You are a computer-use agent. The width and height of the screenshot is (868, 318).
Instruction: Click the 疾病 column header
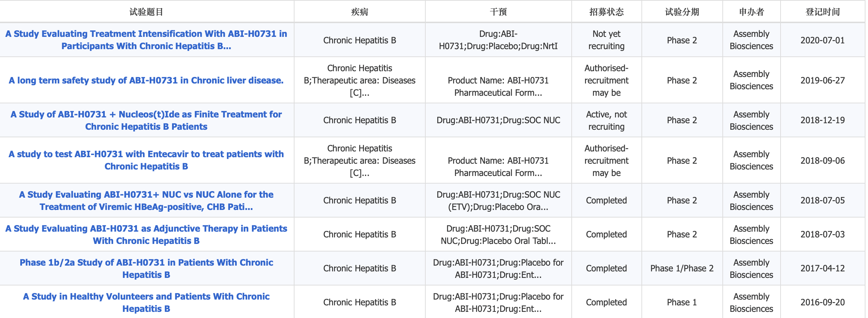pyautogui.click(x=360, y=12)
